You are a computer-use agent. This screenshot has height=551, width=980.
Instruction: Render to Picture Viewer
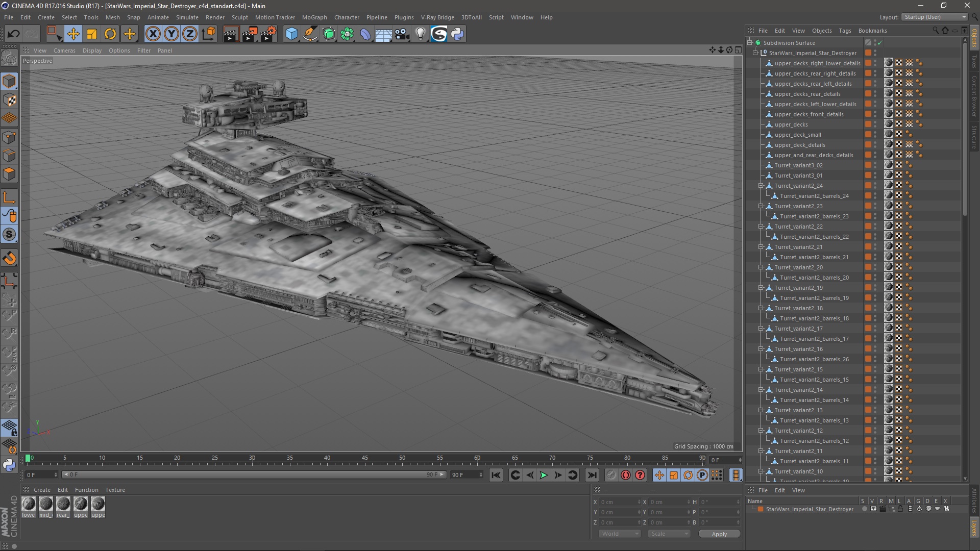(x=250, y=34)
